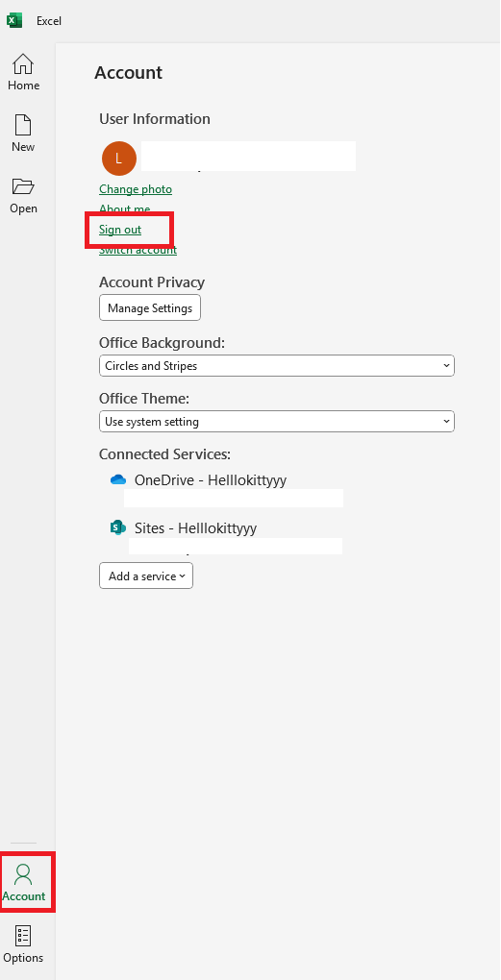Screen dimensions: 501x980
Task: Click the Manage Settings button
Action: (150, 307)
